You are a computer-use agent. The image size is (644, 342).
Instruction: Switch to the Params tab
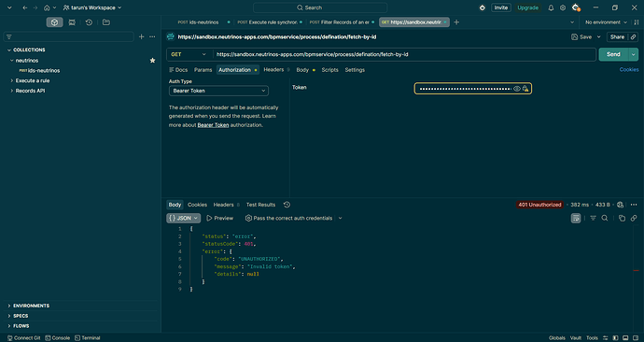click(203, 70)
